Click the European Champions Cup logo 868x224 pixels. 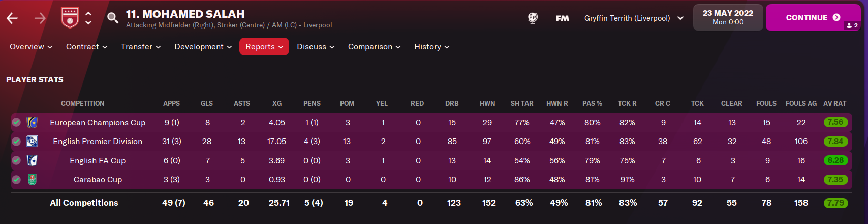click(x=32, y=122)
